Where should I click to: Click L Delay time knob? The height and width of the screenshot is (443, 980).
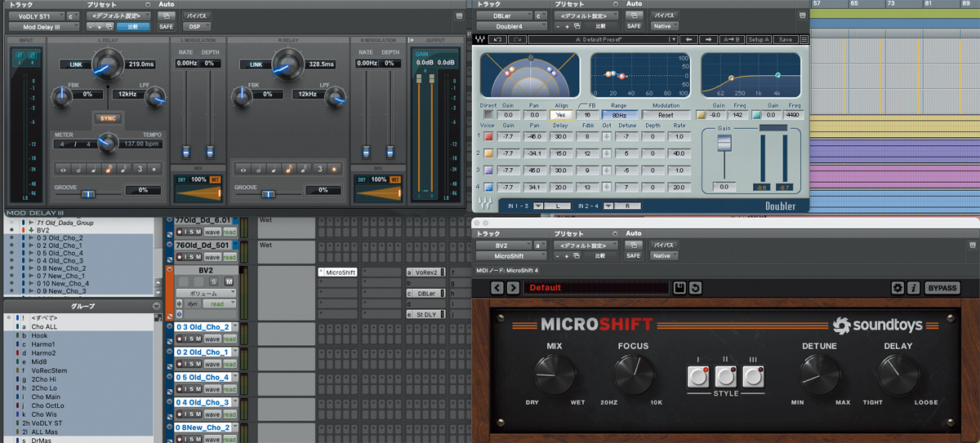pos(106,63)
